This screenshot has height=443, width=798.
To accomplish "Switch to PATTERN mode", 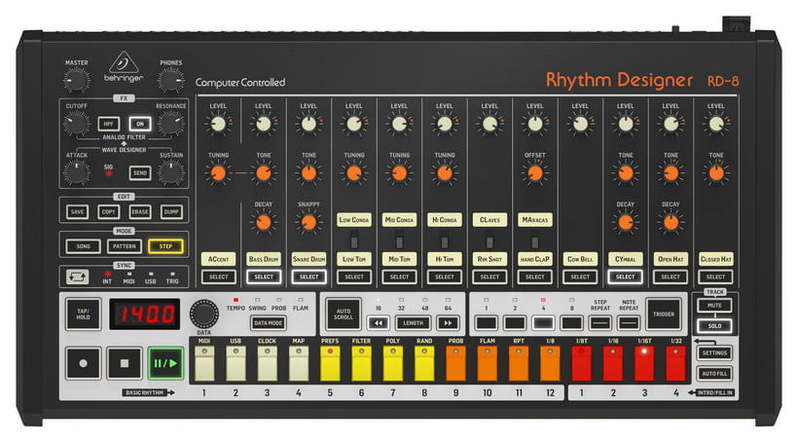I will 124,246.
